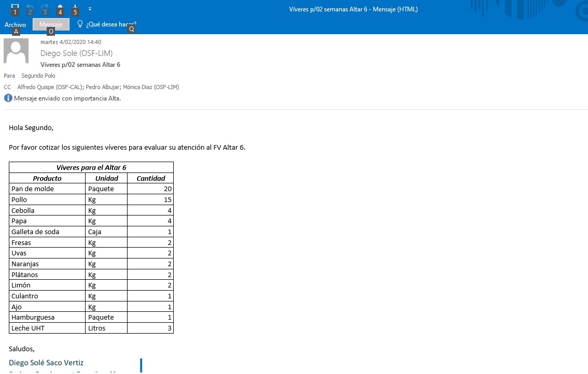Select recipient Segundo Polo in Para field
Viewport: 588px width, 374px height.
(38, 76)
